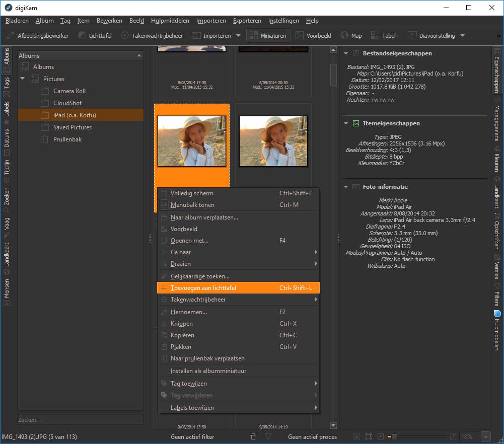Click the thumbnail scrollbar down arrow

[x=333, y=425]
